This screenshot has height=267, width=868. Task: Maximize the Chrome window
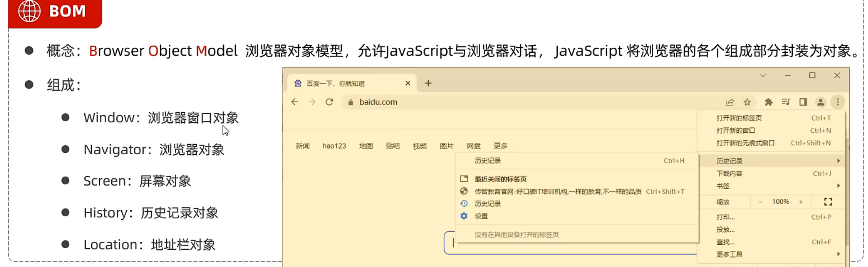pyautogui.click(x=812, y=75)
